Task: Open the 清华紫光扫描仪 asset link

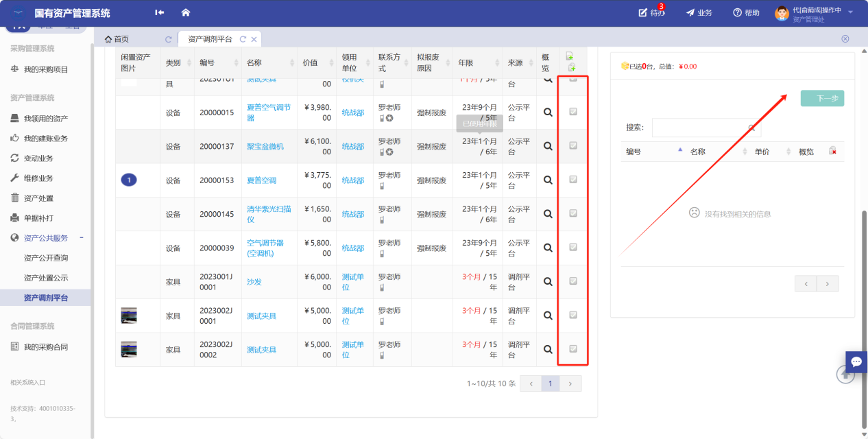Action: tap(269, 214)
